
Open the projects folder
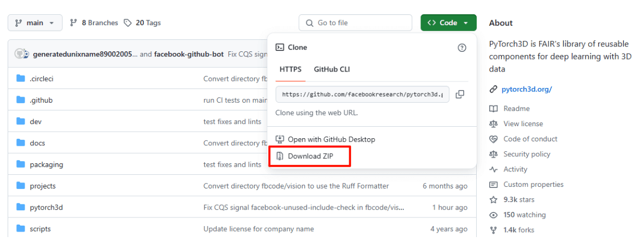43,186
